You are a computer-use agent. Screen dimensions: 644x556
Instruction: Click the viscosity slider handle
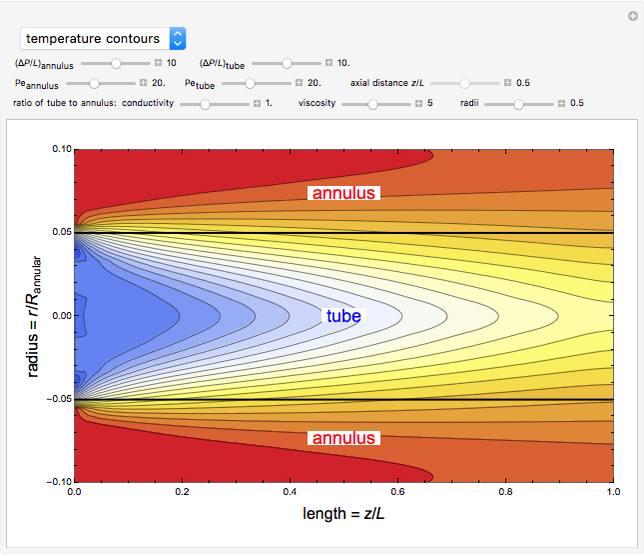[373, 103]
